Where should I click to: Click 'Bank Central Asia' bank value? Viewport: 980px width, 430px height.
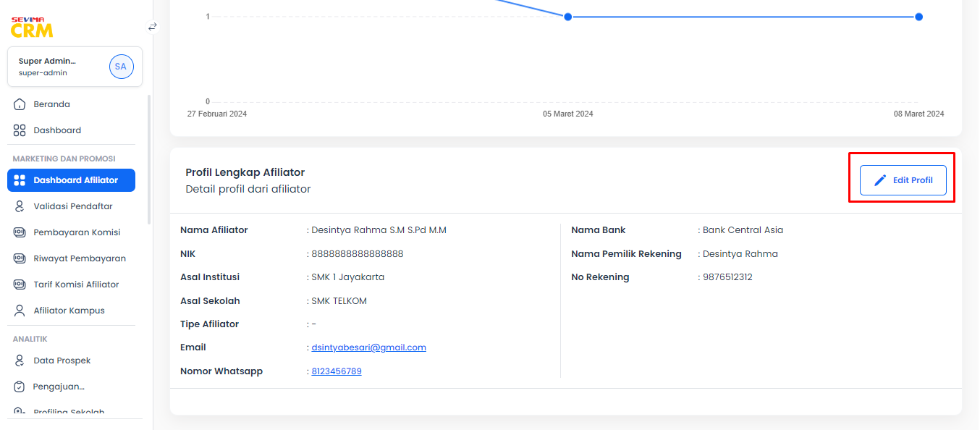coord(743,230)
